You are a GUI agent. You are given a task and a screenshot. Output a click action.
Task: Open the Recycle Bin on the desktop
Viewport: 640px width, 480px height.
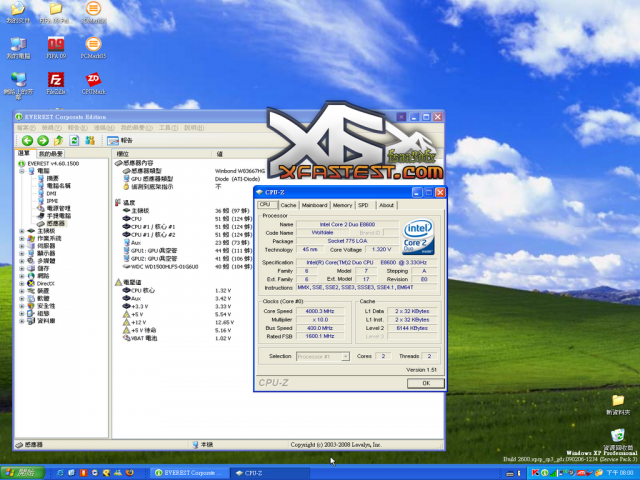click(x=618, y=439)
